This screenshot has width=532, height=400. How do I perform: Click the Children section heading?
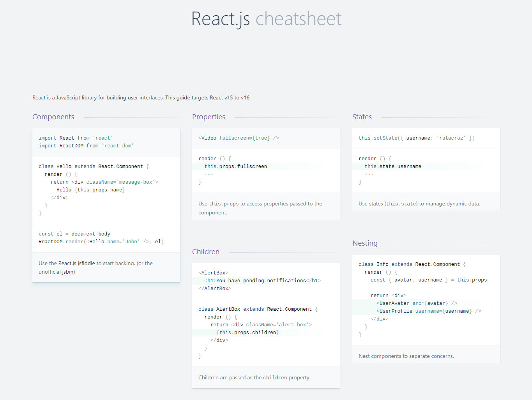pyautogui.click(x=206, y=252)
